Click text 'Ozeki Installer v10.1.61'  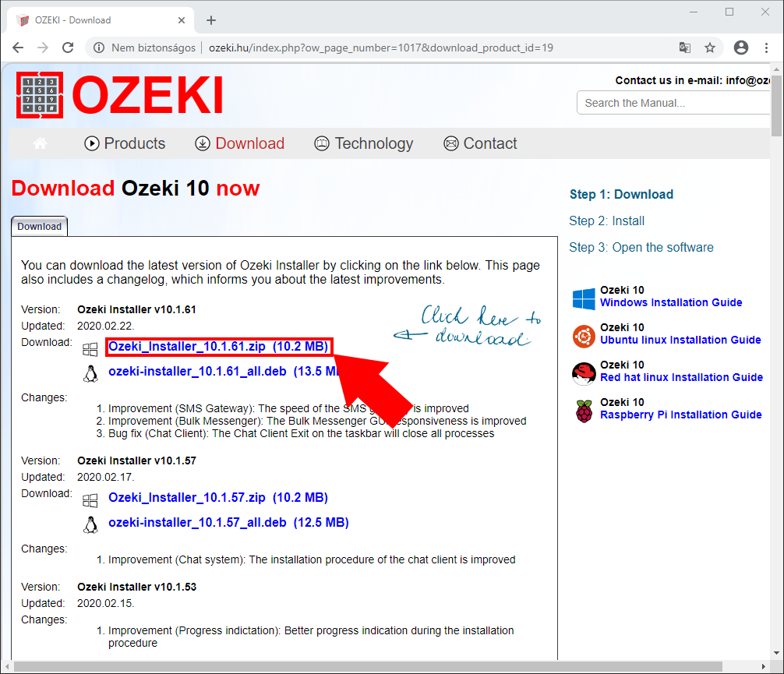coord(136,309)
